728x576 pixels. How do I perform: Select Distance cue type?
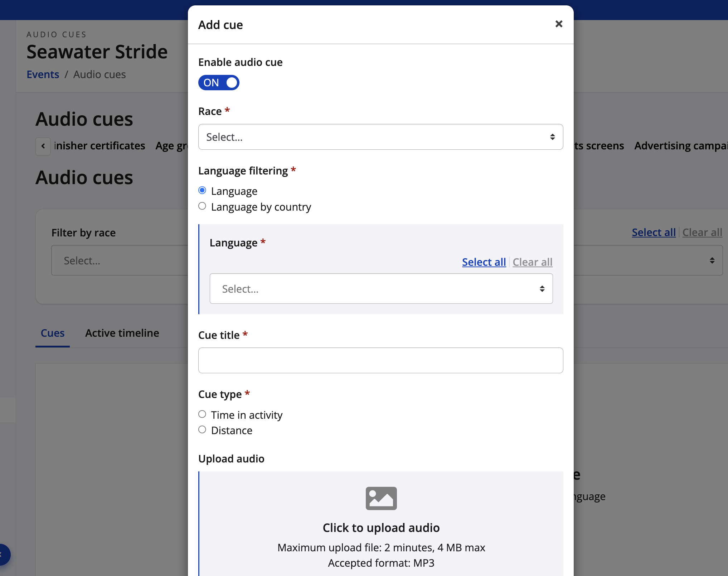tap(202, 430)
